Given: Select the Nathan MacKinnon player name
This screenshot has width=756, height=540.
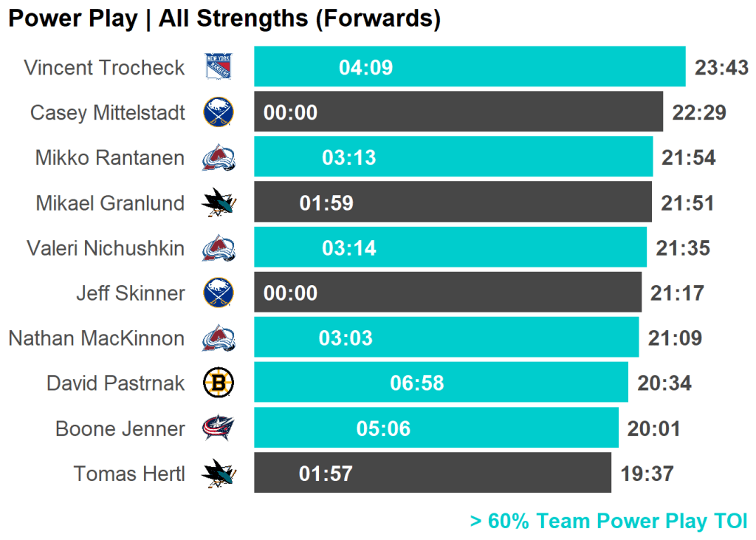Looking at the screenshot, I should pyautogui.click(x=96, y=338).
